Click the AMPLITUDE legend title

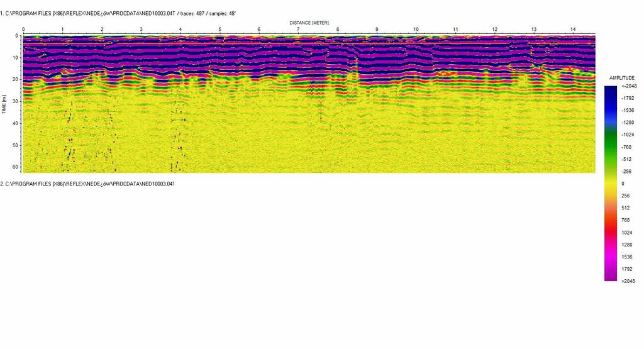pyautogui.click(x=621, y=77)
